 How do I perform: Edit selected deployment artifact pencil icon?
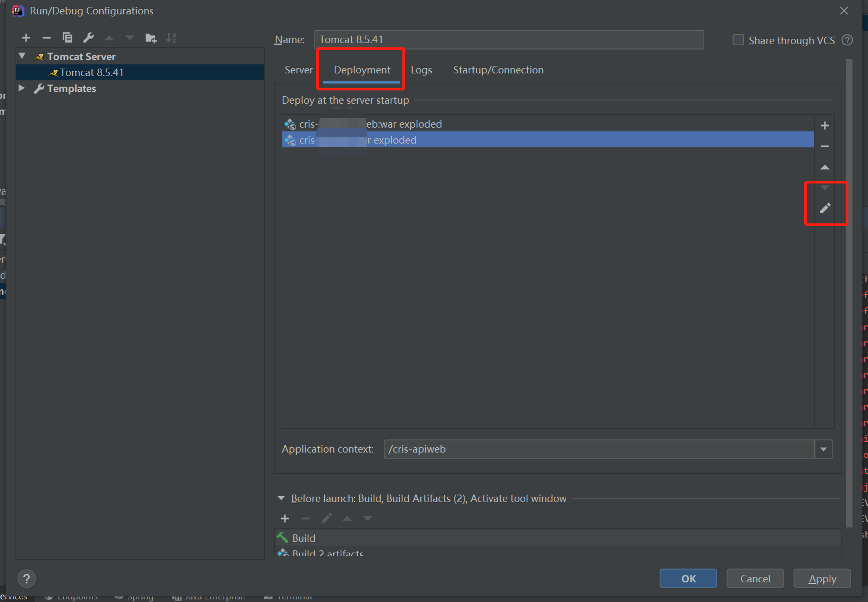825,208
